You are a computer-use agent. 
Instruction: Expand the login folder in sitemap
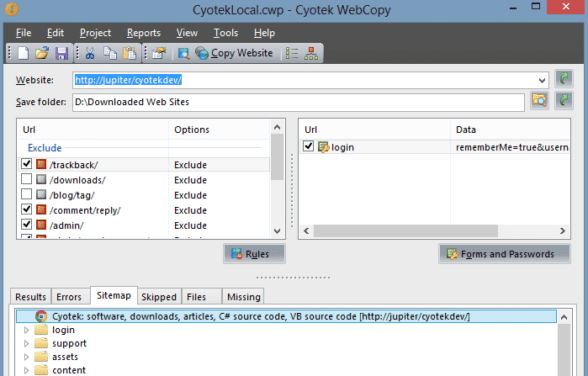click(x=26, y=330)
